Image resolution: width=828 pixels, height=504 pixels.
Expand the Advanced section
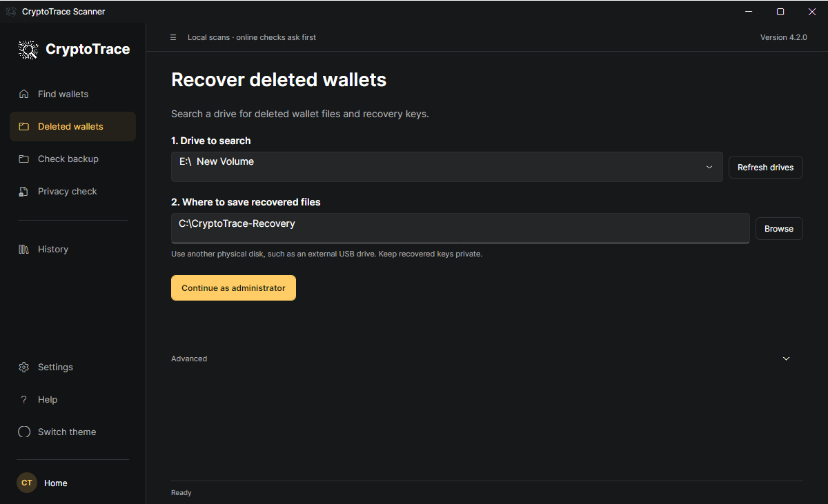(x=487, y=359)
